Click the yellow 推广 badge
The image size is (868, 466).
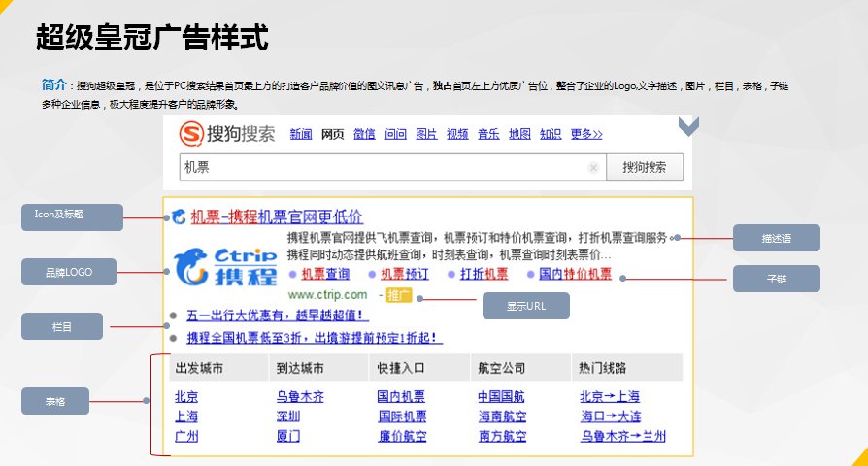coord(399,295)
